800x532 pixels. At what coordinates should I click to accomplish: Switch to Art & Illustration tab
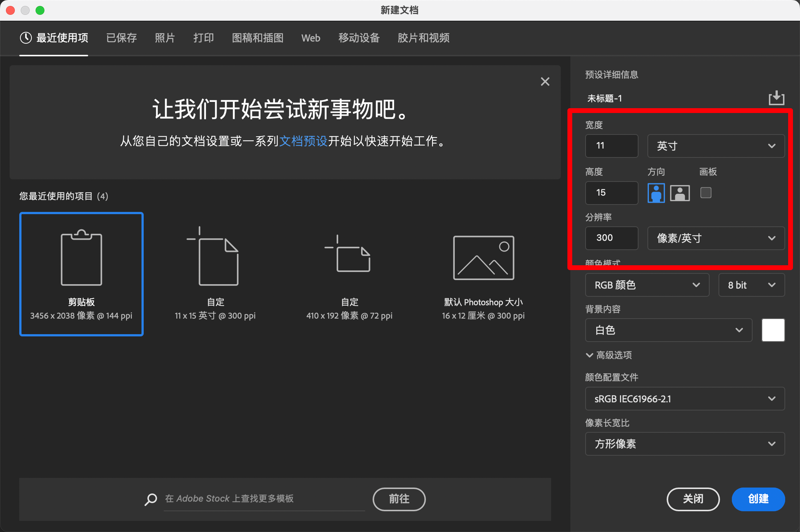pos(257,38)
